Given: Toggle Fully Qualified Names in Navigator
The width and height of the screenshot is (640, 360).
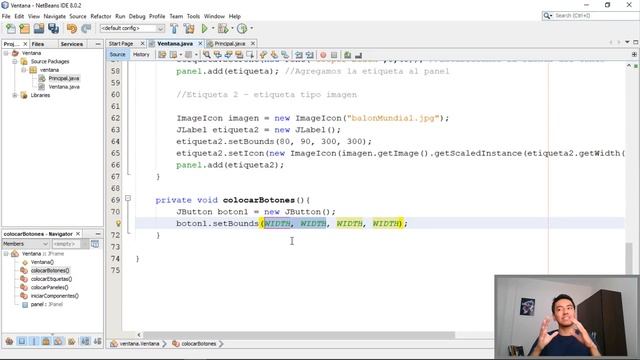Looking at the screenshot, I should click(x=71, y=341).
